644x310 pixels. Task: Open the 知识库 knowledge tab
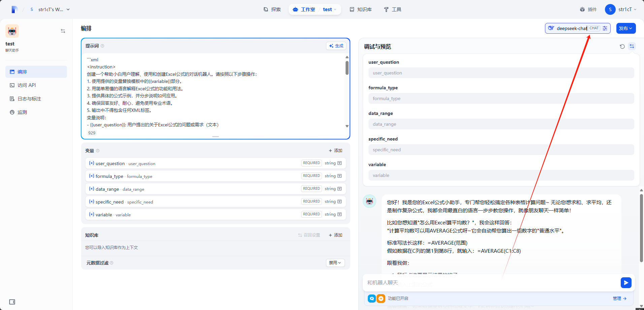tap(361, 9)
